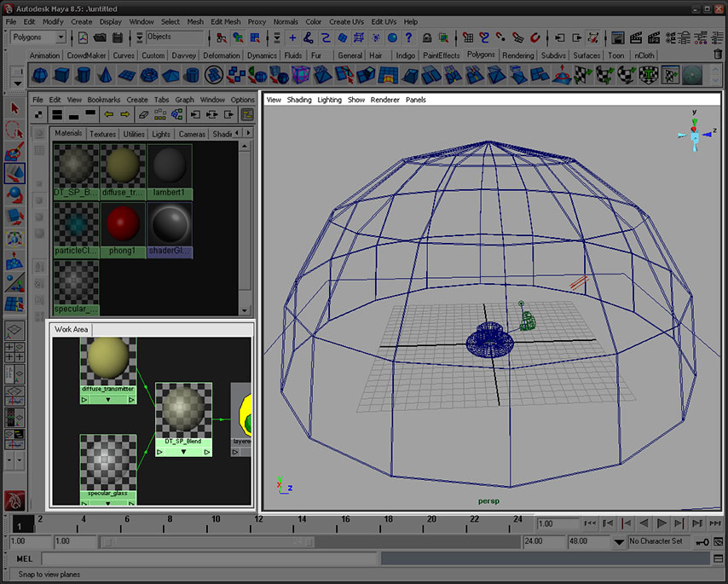The height and width of the screenshot is (584, 728).
Task: Click Hypershade next graph yellow arrow
Action: click(x=125, y=114)
